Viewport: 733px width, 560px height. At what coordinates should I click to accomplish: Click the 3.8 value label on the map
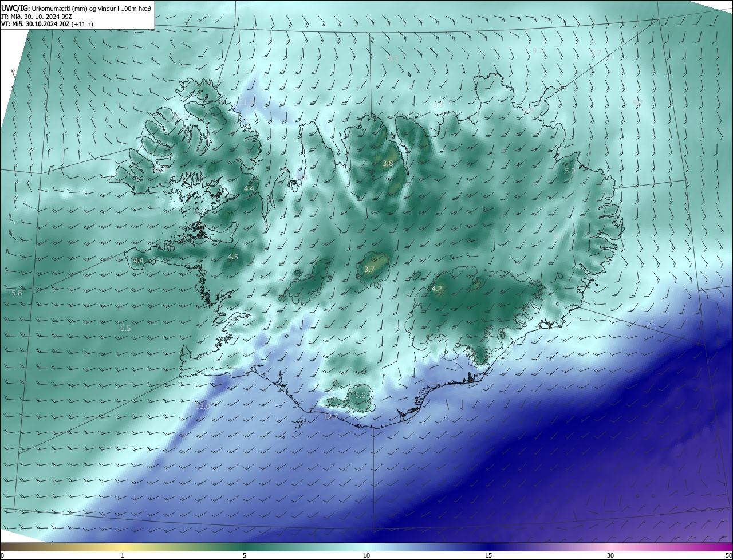[388, 163]
